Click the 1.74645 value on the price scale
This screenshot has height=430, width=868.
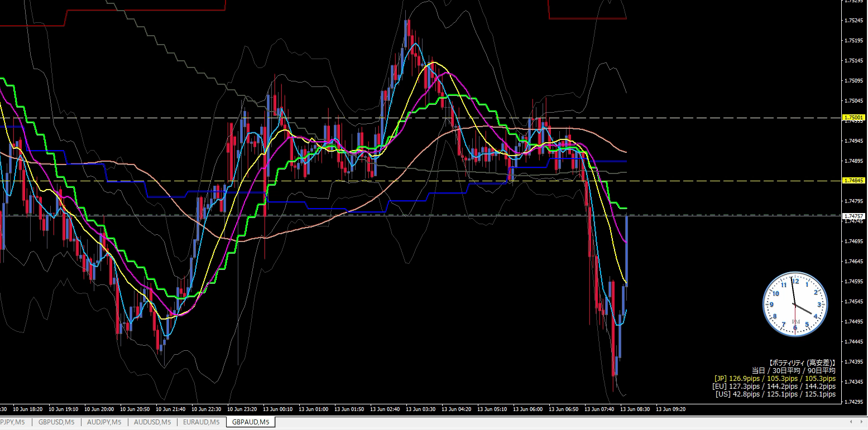coord(854,262)
